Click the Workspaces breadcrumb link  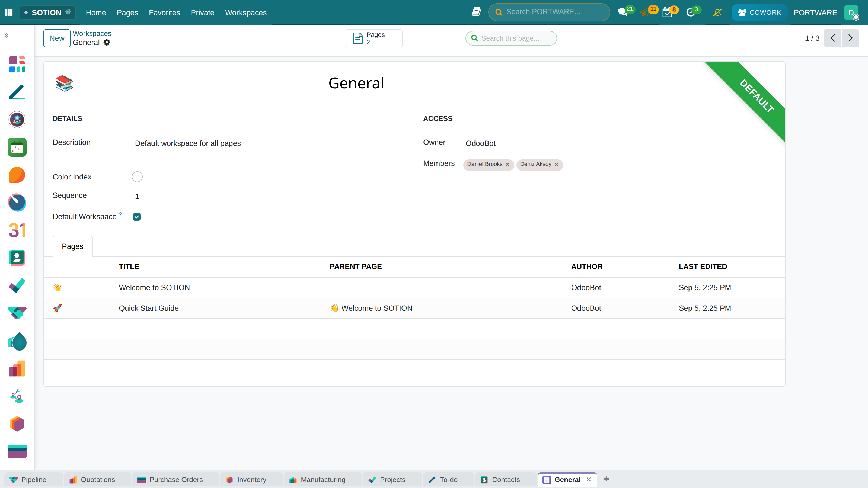pos(92,33)
